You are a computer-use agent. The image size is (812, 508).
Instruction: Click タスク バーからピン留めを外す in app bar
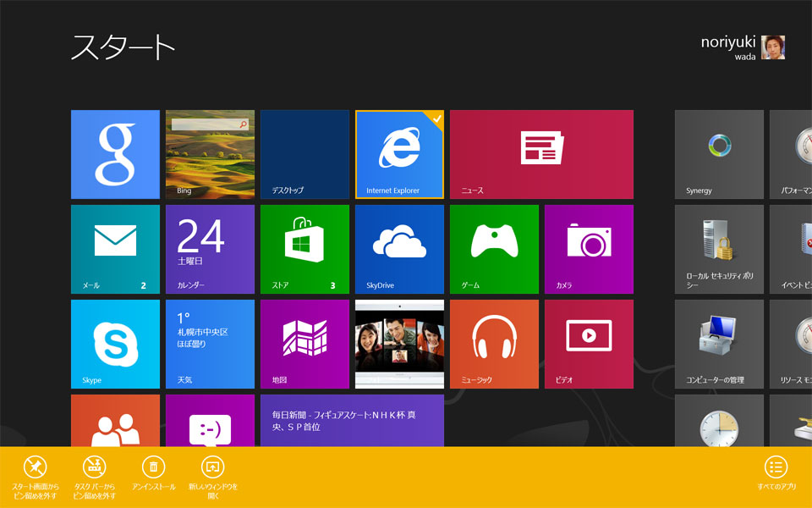[94, 478]
